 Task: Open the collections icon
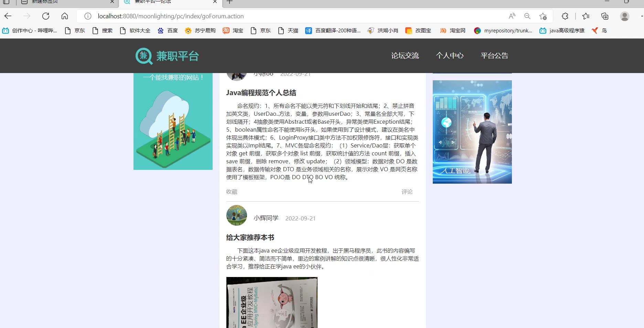coord(605,16)
